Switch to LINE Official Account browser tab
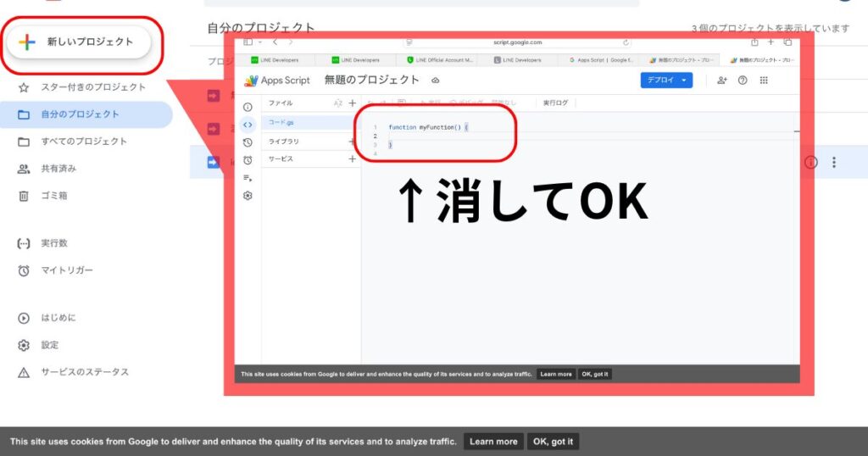 440,60
